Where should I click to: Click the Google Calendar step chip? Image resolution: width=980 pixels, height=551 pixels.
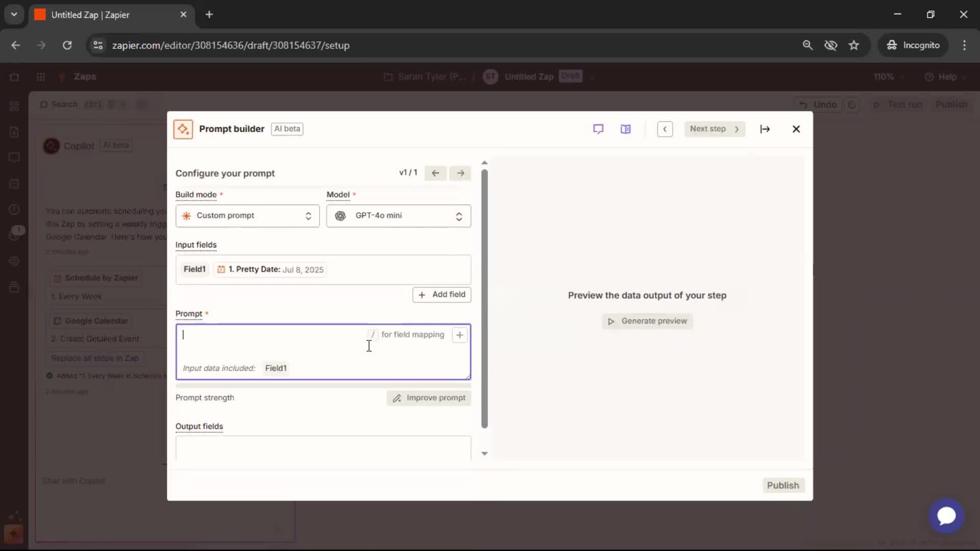point(91,321)
